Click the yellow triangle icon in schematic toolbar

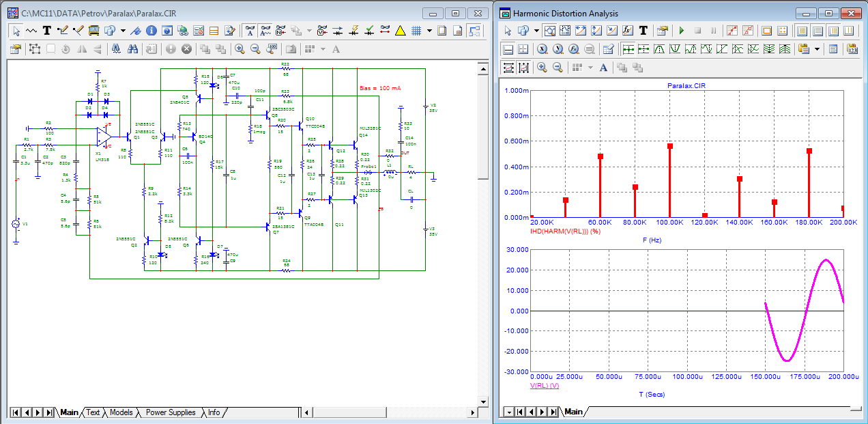pos(400,31)
